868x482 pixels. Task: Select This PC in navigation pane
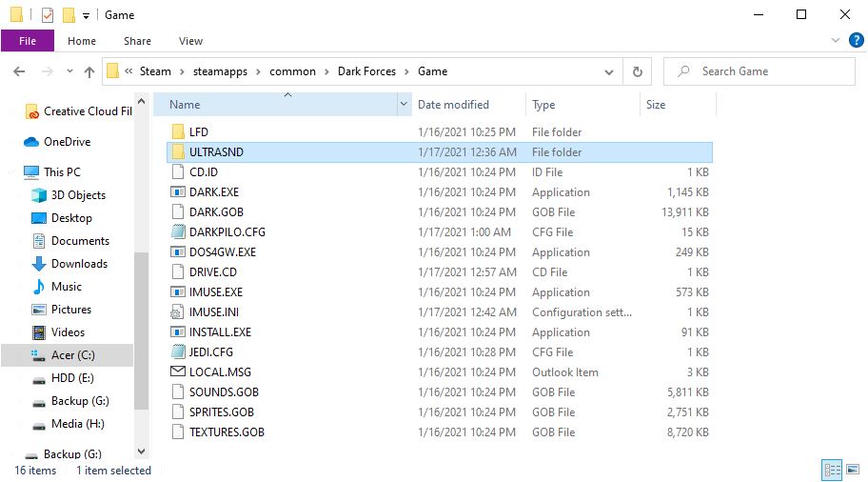52,172
